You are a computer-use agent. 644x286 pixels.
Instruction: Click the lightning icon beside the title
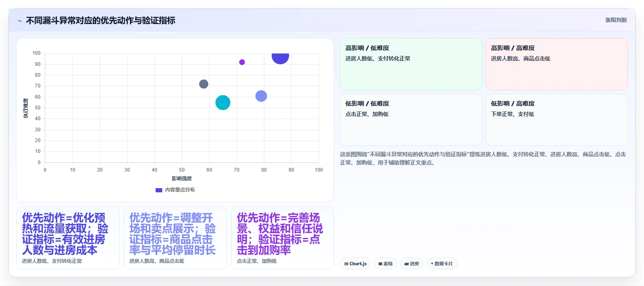(20, 20)
